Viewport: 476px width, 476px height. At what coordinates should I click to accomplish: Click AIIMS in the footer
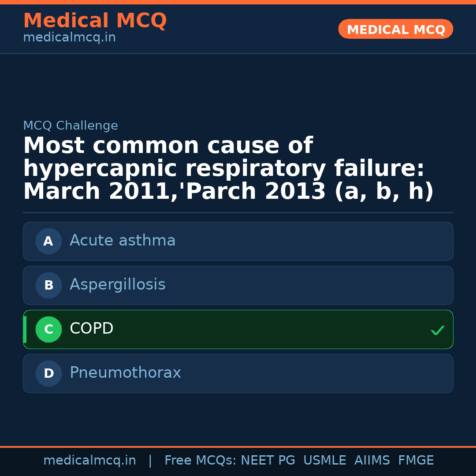coord(372,461)
